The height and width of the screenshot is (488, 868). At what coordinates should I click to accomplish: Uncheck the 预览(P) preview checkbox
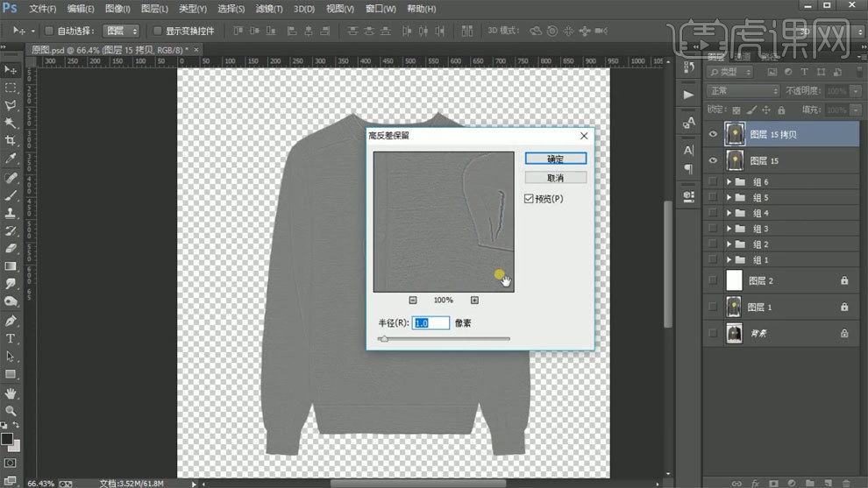tap(529, 199)
